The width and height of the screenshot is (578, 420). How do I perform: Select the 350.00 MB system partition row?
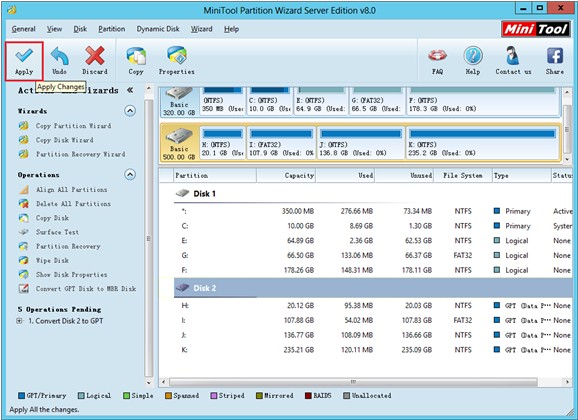point(372,211)
